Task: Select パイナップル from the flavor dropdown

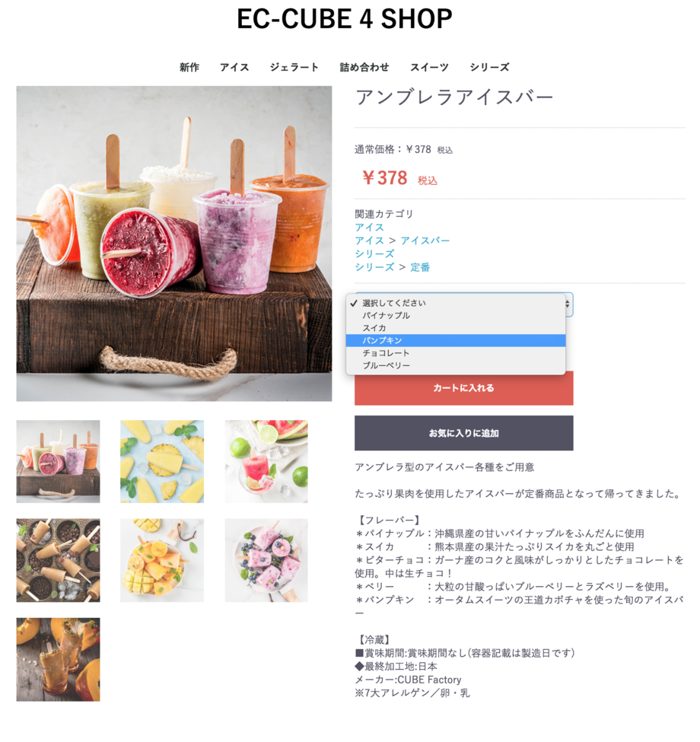Action: (x=456, y=315)
